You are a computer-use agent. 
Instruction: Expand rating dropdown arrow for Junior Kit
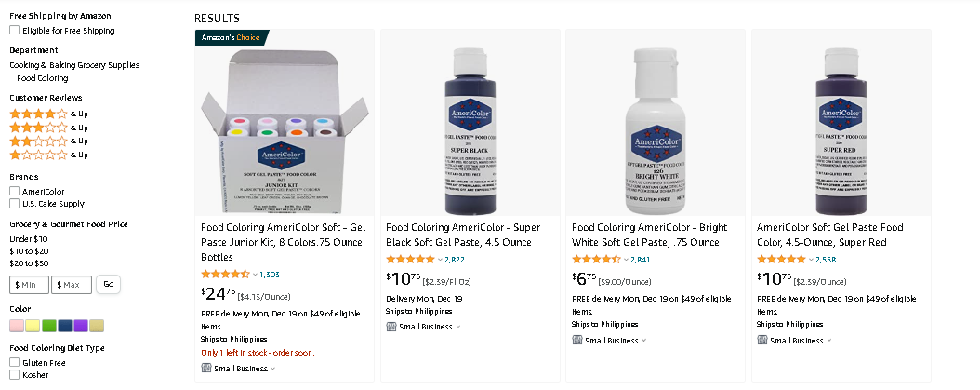[x=255, y=275]
